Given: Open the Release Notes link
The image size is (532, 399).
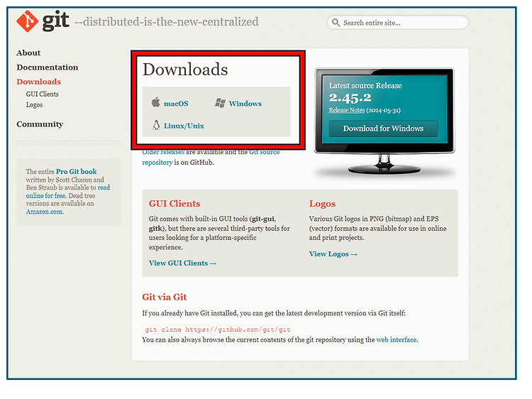Looking at the screenshot, I should tap(347, 110).
